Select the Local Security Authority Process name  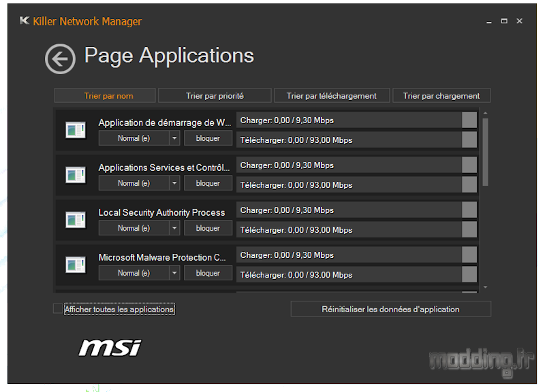[161, 212]
